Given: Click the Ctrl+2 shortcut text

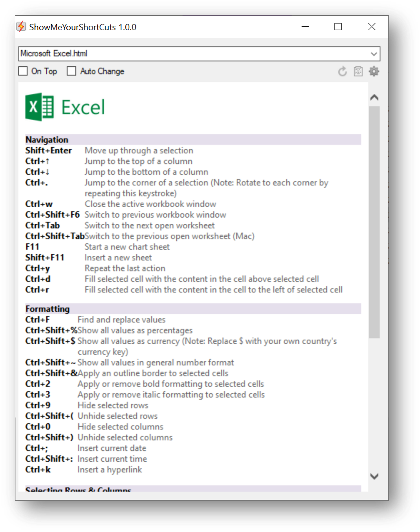Looking at the screenshot, I should click(x=38, y=384).
